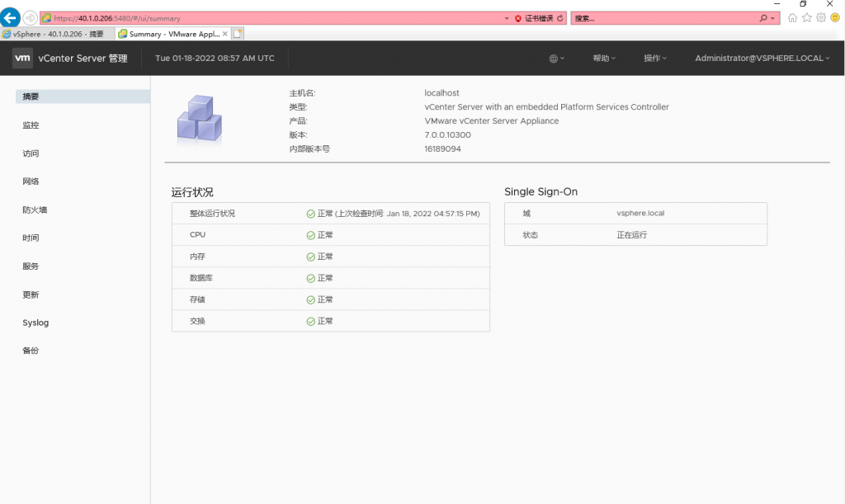Select build number 16189094
The width and height of the screenshot is (845, 504).
coord(442,148)
